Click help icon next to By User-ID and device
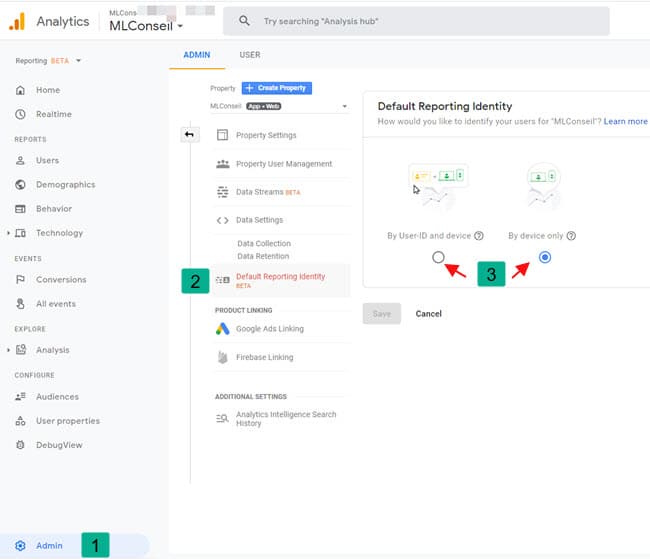 tap(479, 236)
